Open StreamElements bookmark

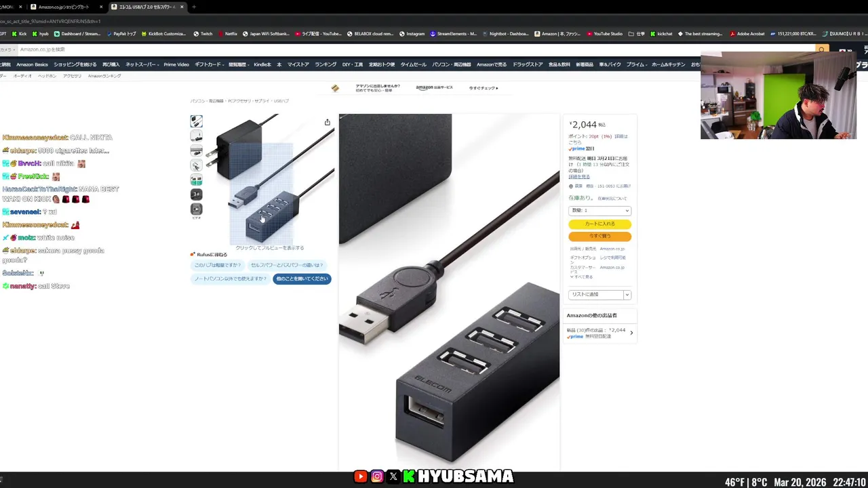coord(453,33)
